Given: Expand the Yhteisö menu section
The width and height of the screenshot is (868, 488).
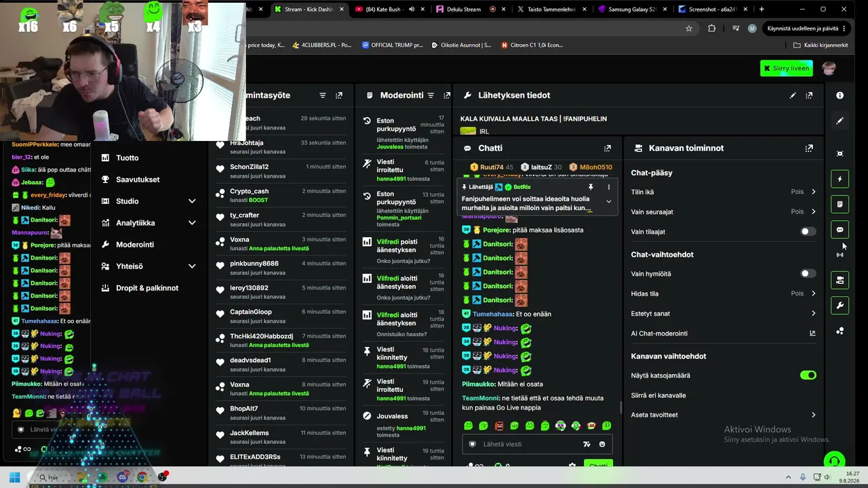Looking at the screenshot, I should pos(192,266).
